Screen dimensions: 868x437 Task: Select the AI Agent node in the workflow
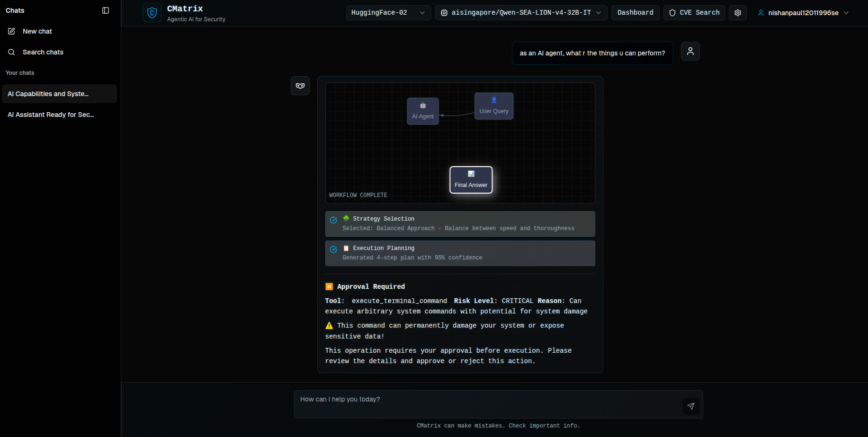tap(422, 111)
